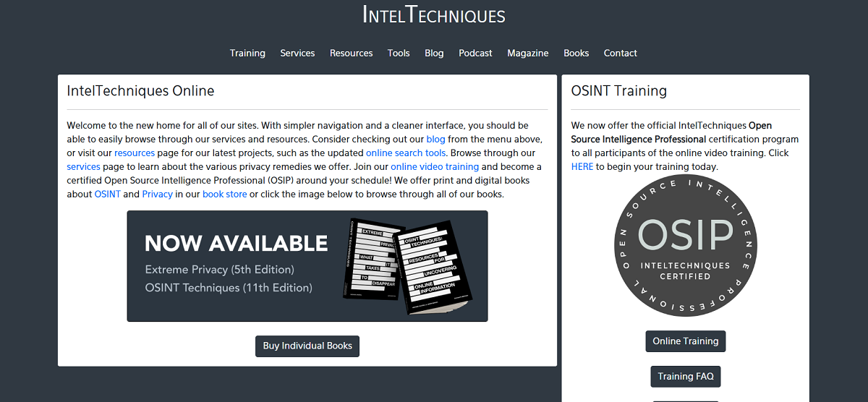Click the Online Training button
The image size is (868, 402).
tap(686, 341)
